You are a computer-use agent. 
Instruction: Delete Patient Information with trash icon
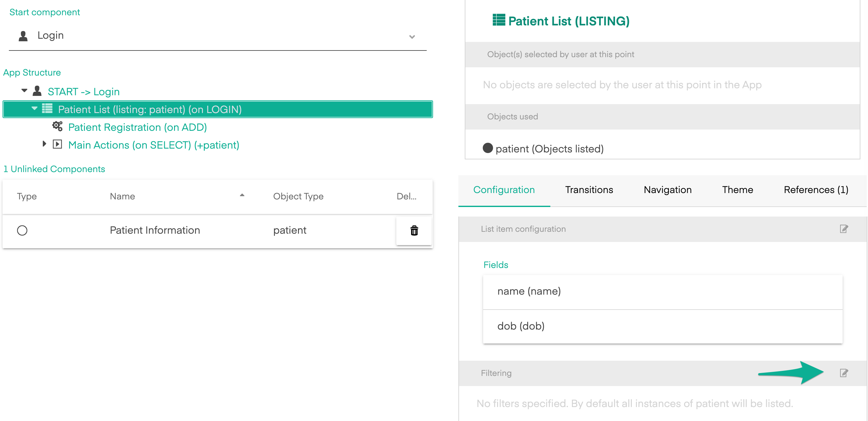pos(414,231)
